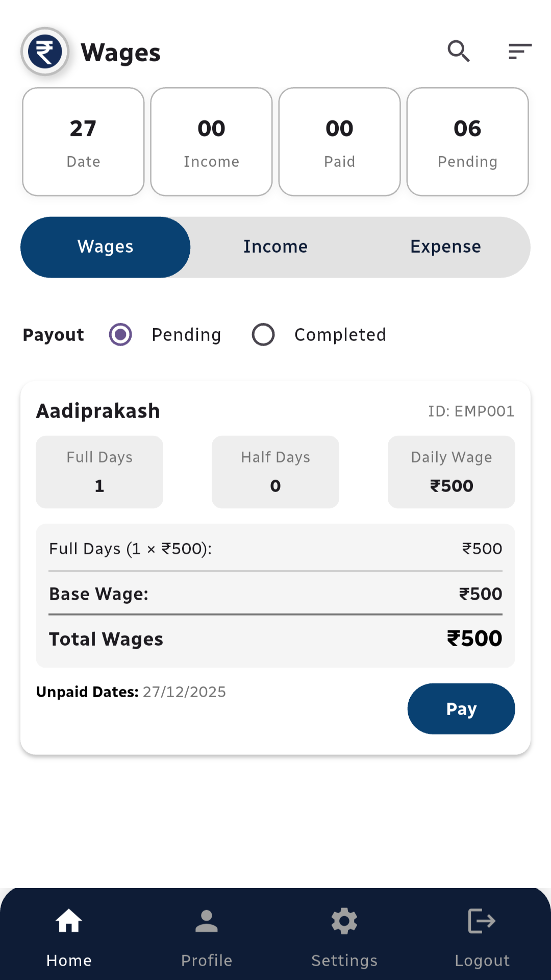
Task: Tap the rupee logo icon
Action: coord(45,52)
